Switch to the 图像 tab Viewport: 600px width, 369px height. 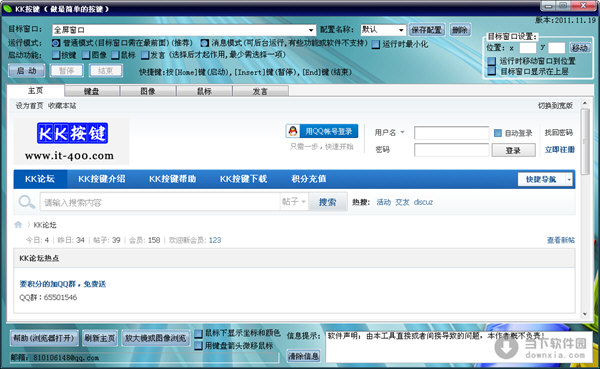point(148,91)
